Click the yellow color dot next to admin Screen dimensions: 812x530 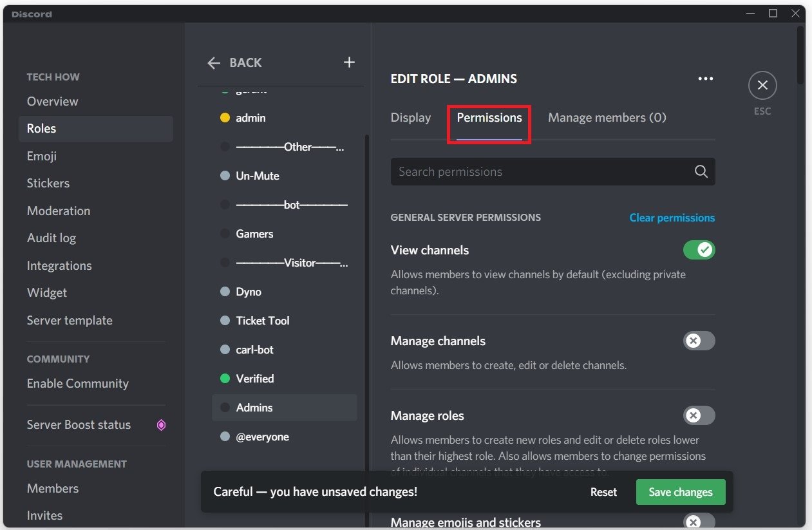pos(225,118)
